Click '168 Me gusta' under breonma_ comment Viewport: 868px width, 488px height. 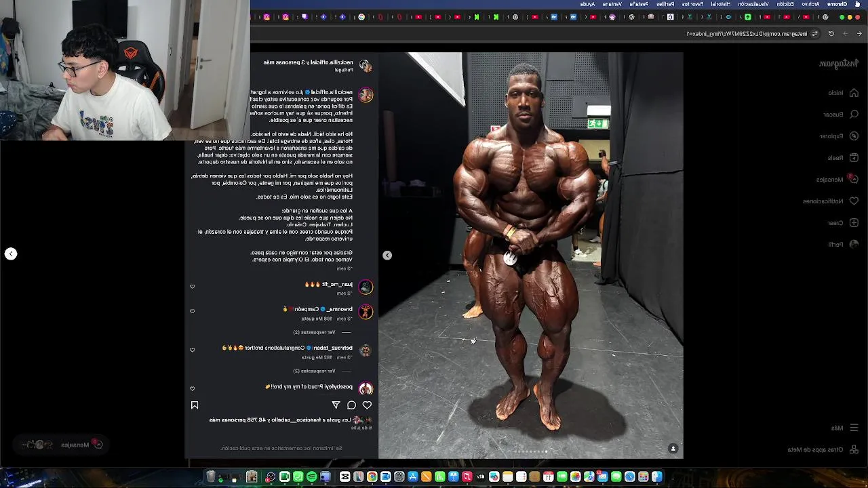(315, 319)
